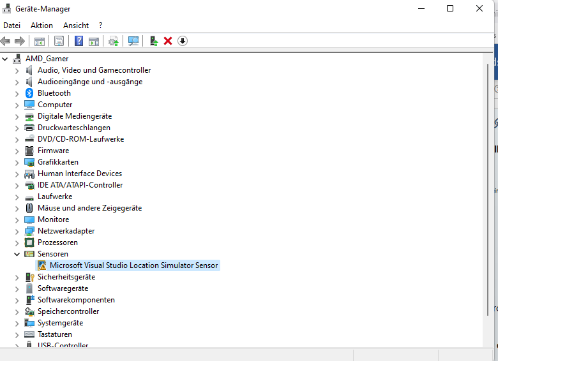Expand DVD/CD-ROM-Laufwerke
Viewport: 588px width, 372px height.
[x=17, y=139]
